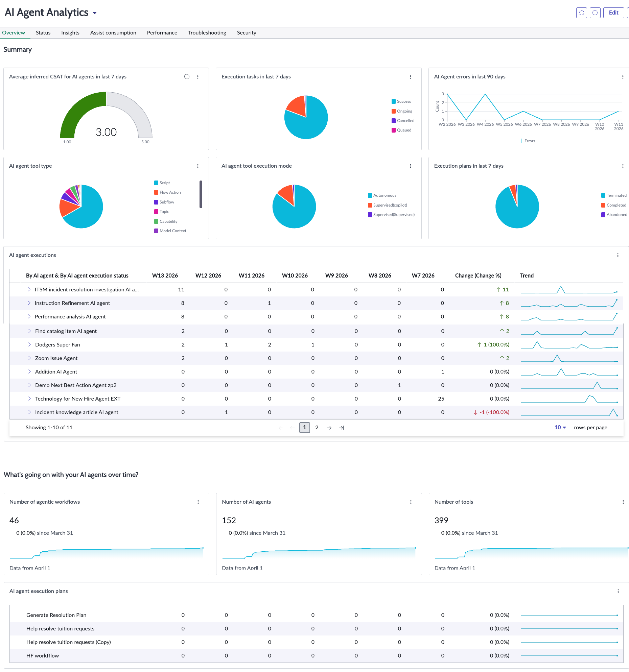Expand the ITSM incident resolution investigation row
The image size is (629, 672).
pos(29,289)
